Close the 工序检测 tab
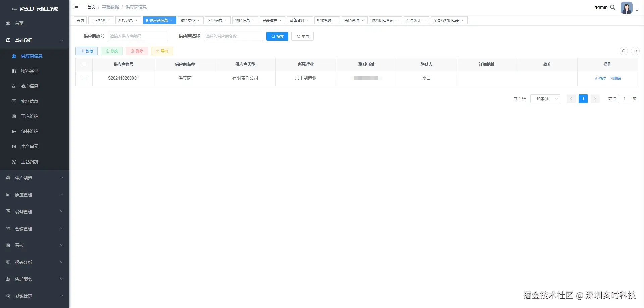 tap(109, 21)
